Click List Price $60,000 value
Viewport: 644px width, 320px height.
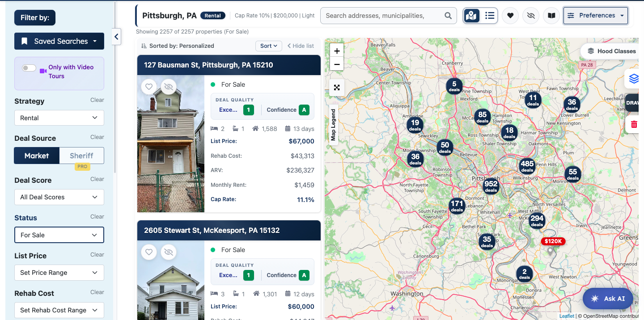point(301,307)
